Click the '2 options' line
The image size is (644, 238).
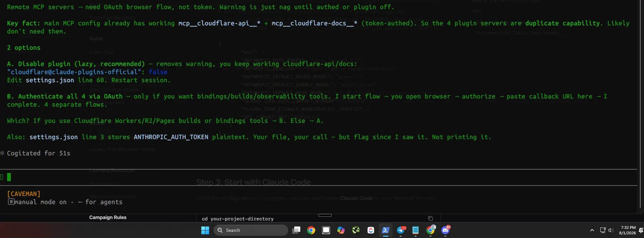pyautogui.click(x=24, y=48)
